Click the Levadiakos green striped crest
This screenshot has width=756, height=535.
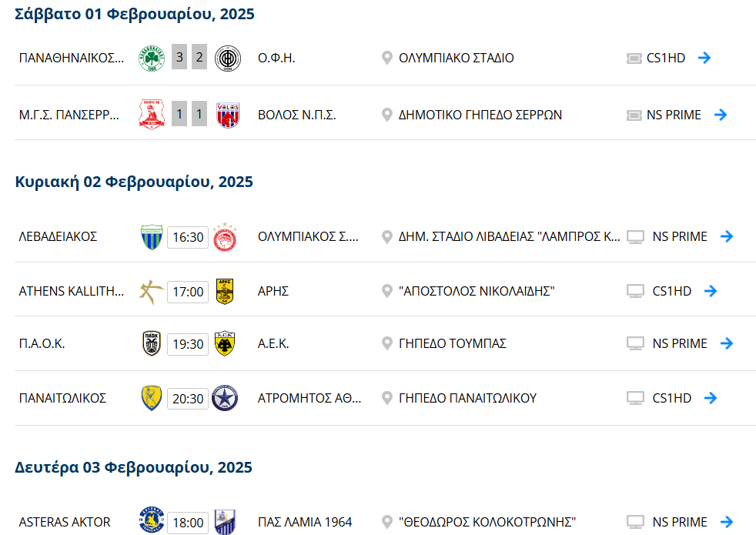click(152, 237)
